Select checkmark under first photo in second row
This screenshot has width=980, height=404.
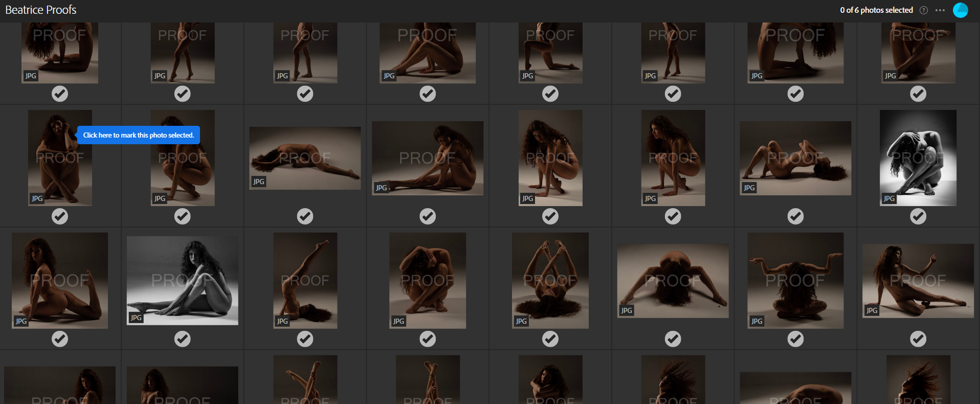click(60, 216)
